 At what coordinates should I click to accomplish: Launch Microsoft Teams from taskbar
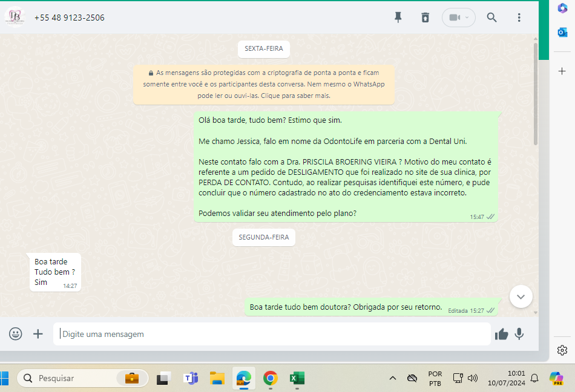click(x=191, y=378)
